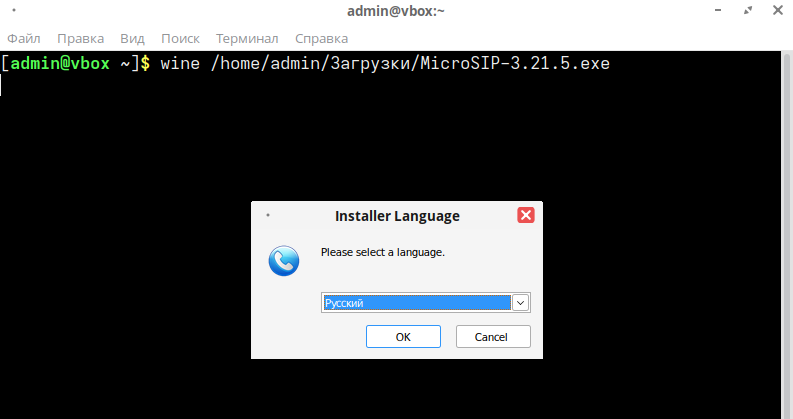Screen dimensions: 793x419
Task: Open the Справка menu
Action: (x=321, y=38)
